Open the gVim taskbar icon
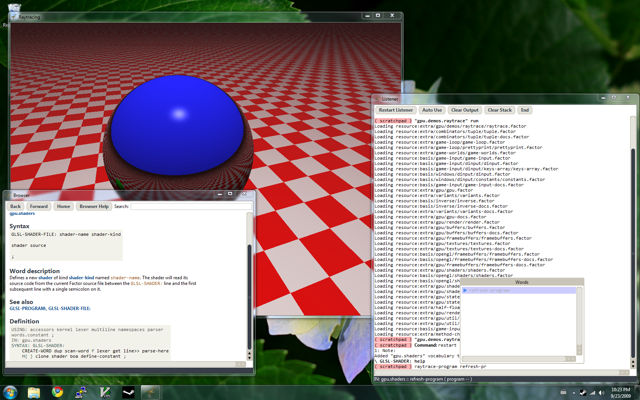The width and height of the screenshot is (640, 400). pyautogui.click(x=105, y=393)
